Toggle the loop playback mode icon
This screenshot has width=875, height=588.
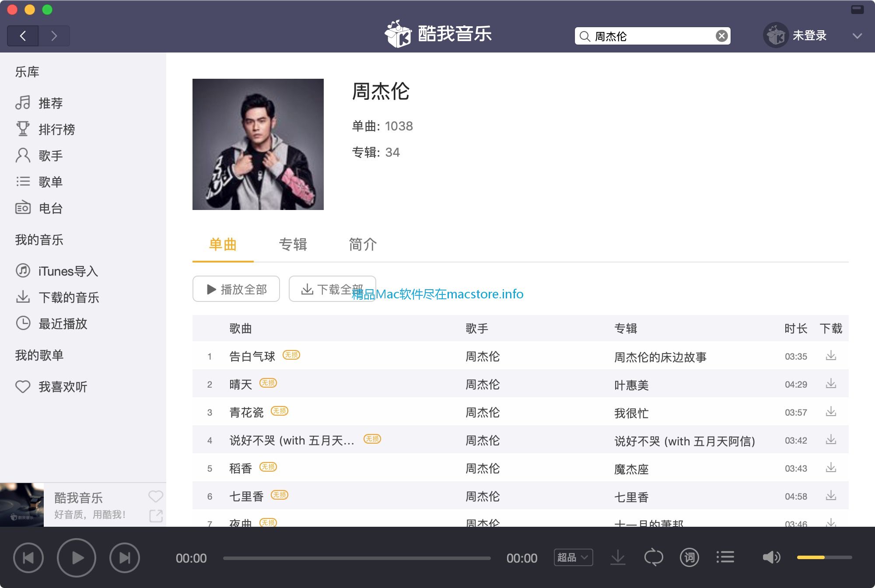click(x=654, y=557)
